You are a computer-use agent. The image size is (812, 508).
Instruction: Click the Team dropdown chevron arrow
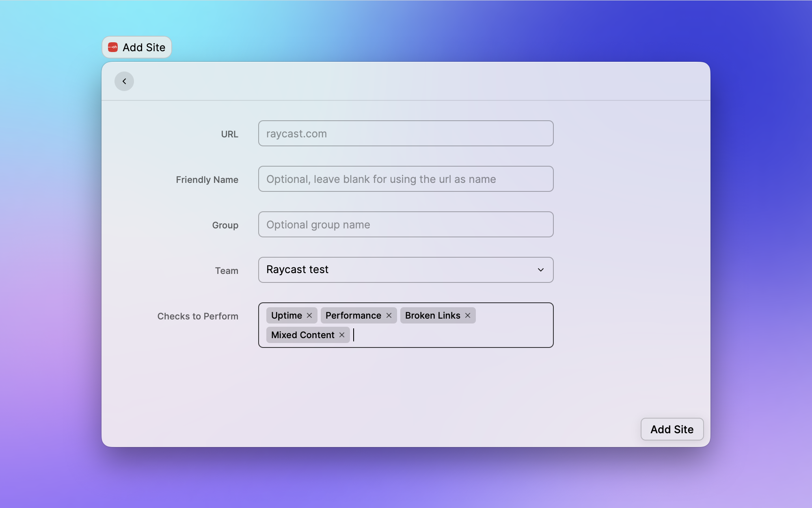[x=540, y=270]
